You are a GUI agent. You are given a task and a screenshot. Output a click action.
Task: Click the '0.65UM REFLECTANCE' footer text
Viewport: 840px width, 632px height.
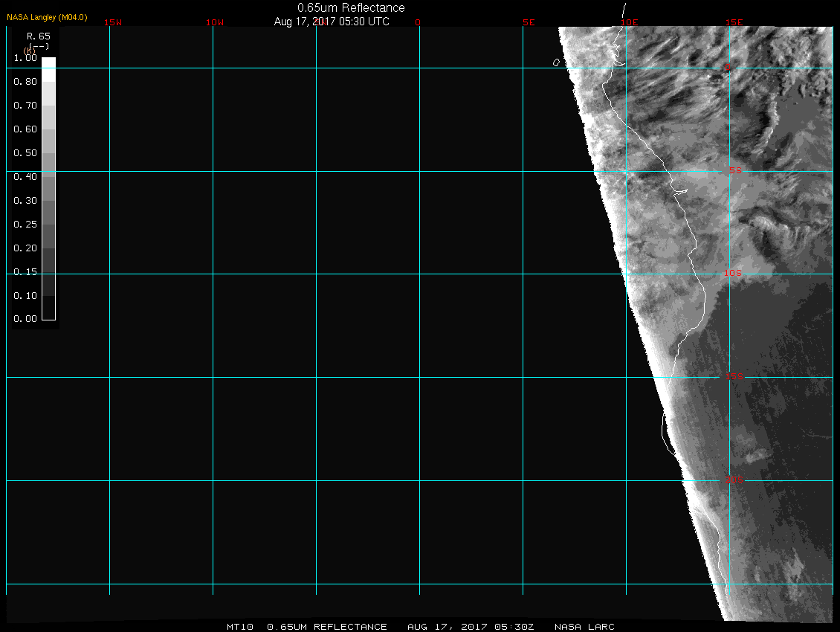pos(327,627)
